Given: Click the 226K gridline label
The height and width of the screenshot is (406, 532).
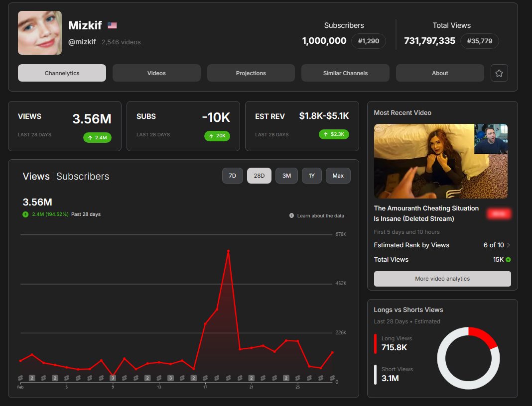Looking at the screenshot, I should click(x=341, y=332).
